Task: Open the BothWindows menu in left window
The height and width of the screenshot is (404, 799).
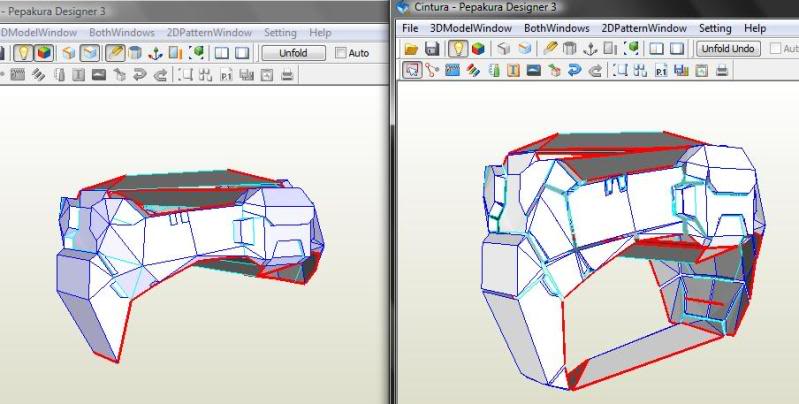Action: coord(122,33)
